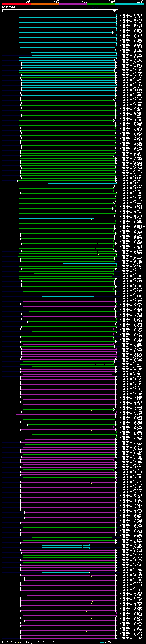Viewport: 146px width, 644px height.
Task: Click hit label UniRef100_A9SST2
Action: coord(131,58)
